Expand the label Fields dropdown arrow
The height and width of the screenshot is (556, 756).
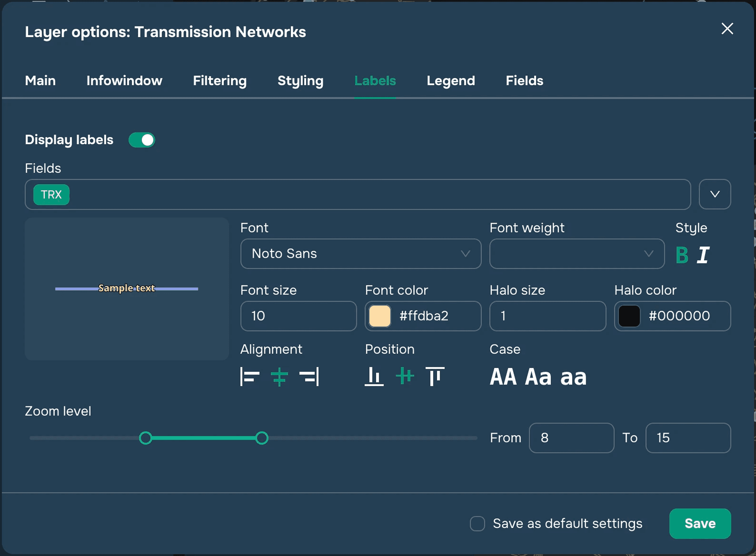click(x=715, y=194)
